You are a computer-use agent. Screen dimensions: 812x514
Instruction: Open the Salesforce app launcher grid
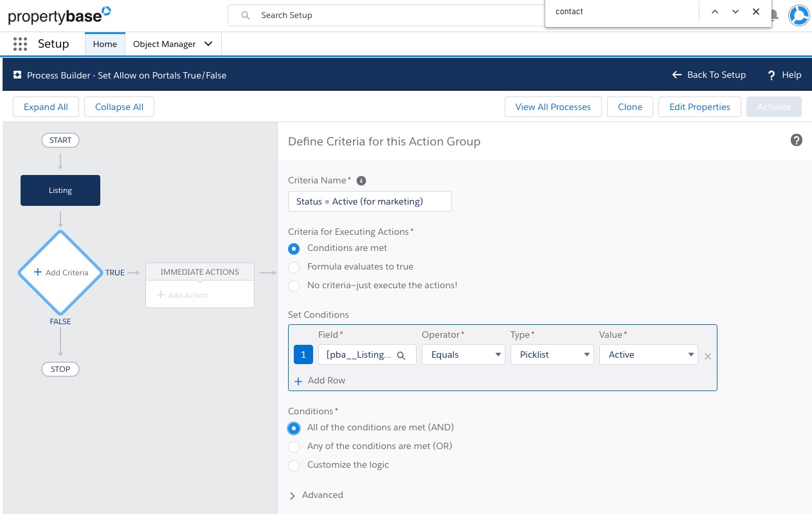[x=20, y=44]
